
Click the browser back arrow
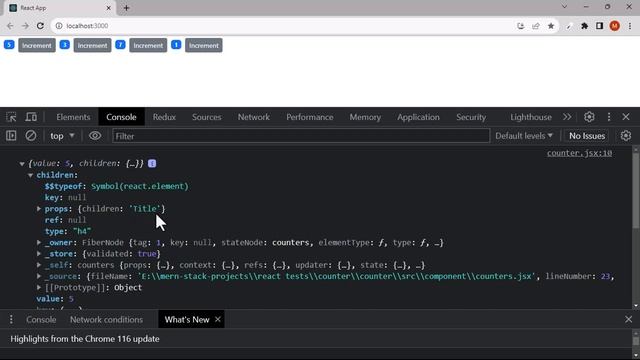[x=10, y=26]
